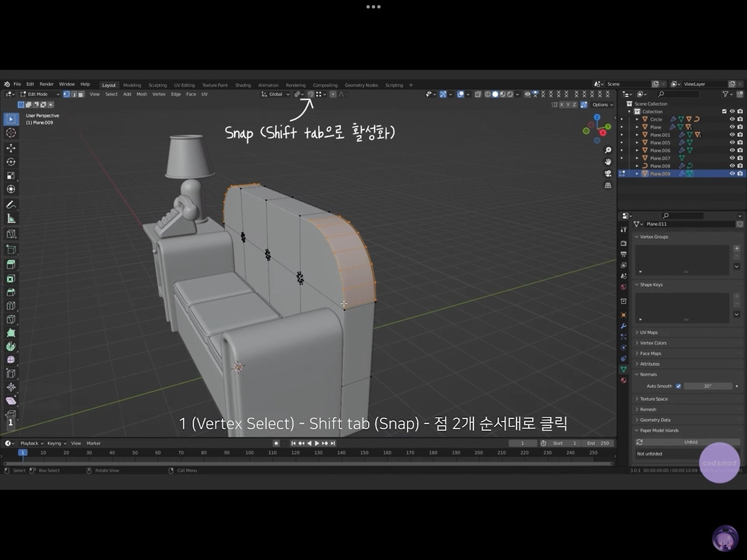Screen dimensions: 747x560
Task: Switch to the Modeling workspace tab
Action: click(132, 85)
